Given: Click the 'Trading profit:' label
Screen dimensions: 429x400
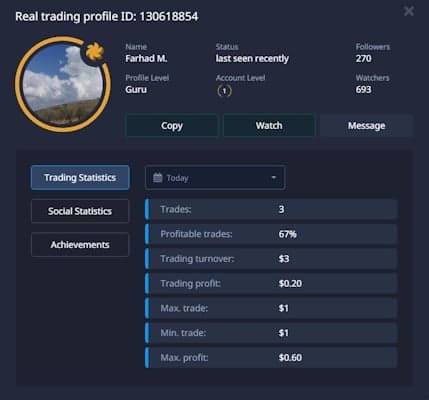Looking at the screenshot, I should 190,283.
